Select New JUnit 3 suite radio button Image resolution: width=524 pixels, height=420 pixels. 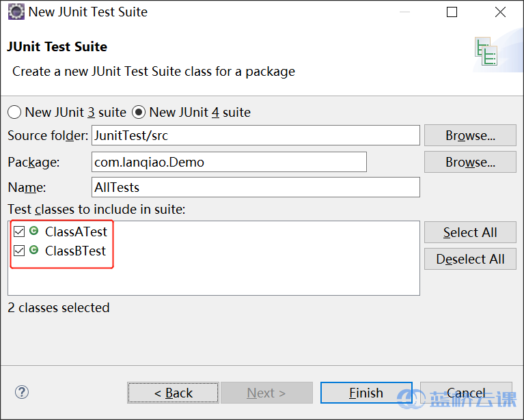14,112
